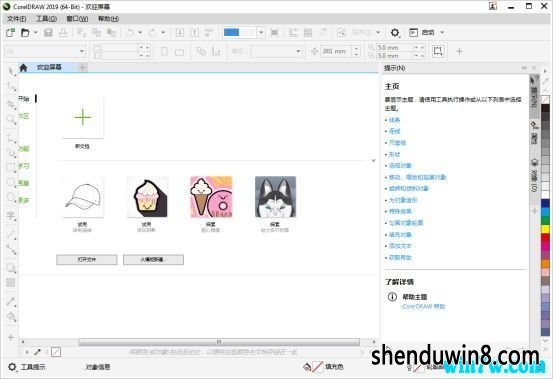Switch to the 欢迎屏幕 tab
This screenshot has width=553, height=379.
pos(49,67)
